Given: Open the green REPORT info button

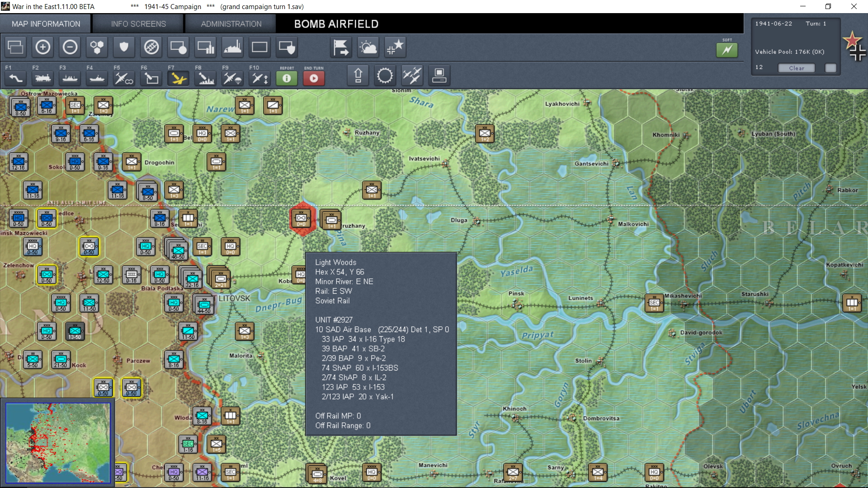Looking at the screenshot, I should 287,78.
